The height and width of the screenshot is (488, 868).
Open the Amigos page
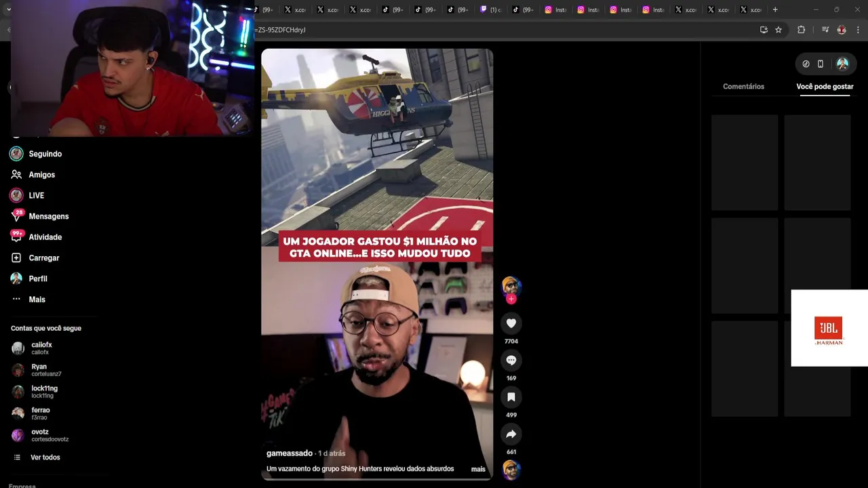coord(33,175)
